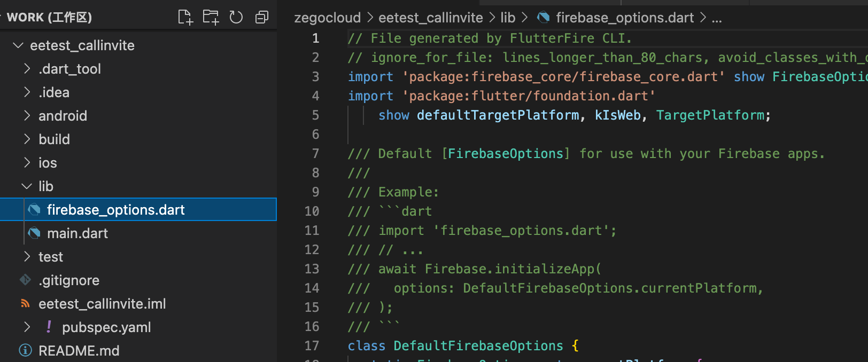868x362 pixels.
Task: Click the Dart icon beside firebase_options.dart in tree
Action: click(x=34, y=210)
